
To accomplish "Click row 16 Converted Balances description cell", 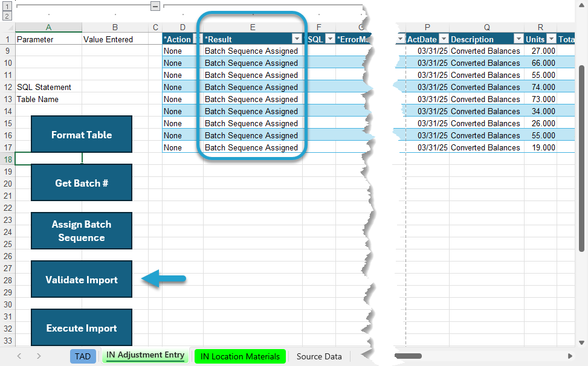I will (x=486, y=135).
